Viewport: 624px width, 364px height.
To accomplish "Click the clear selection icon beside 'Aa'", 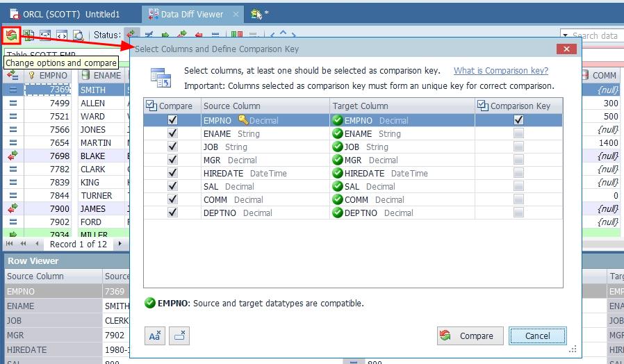I will [179, 336].
